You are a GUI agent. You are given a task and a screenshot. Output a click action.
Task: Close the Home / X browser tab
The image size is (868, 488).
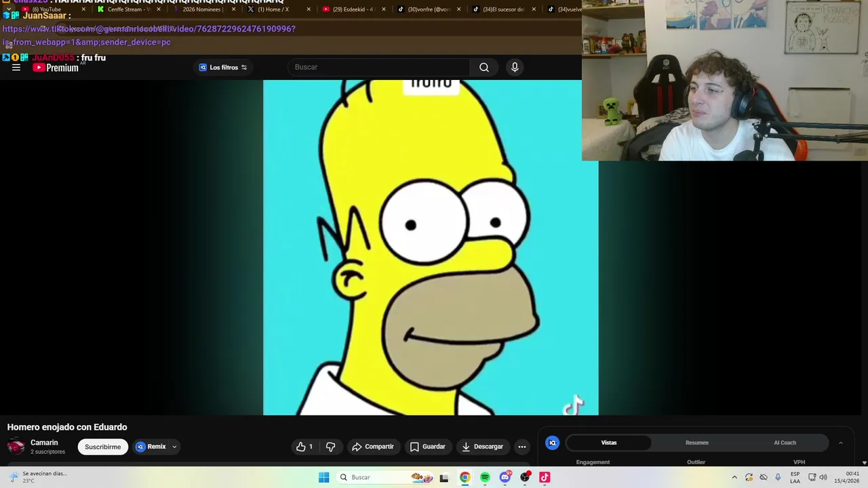[x=309, y=9]
